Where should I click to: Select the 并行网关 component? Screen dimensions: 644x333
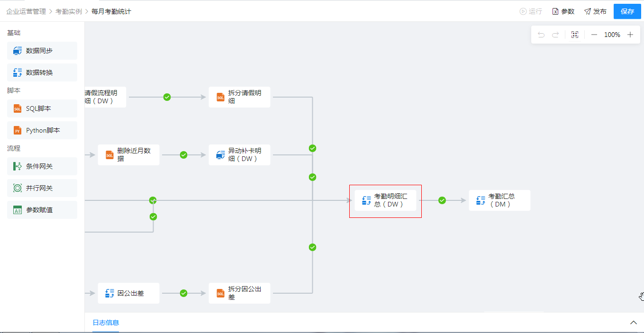point(42,188)
